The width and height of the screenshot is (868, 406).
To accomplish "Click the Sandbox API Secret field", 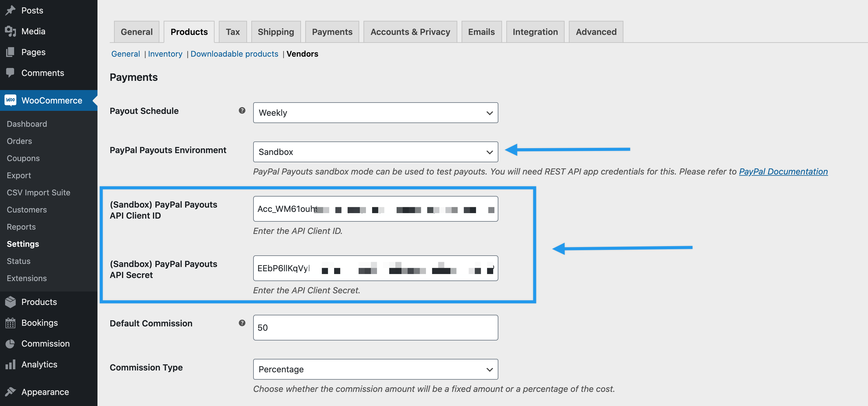I will coord(375,268).
